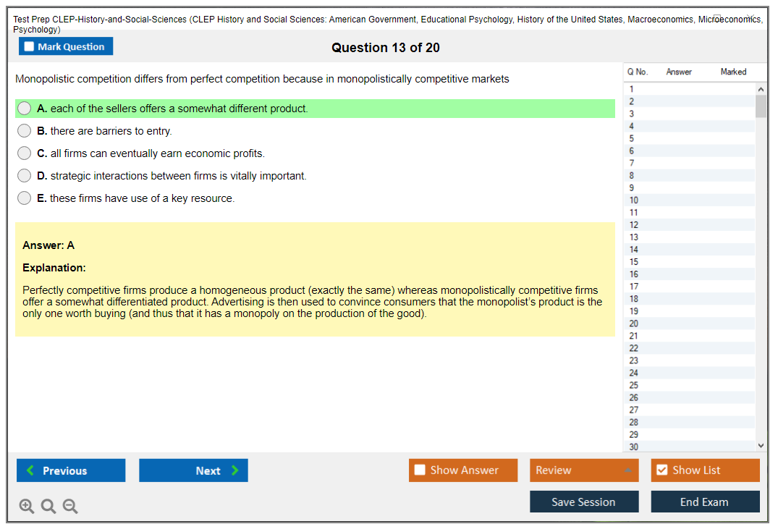This screenshot has height=532, width=778.
Task: Click the zoom in magnifier icon
Action: pyautogui.click(x=26, y=507)
